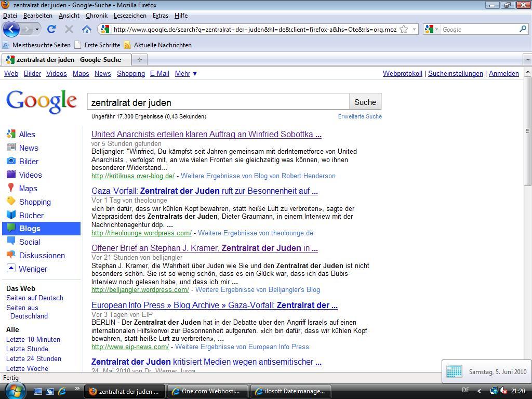Viewport: 532px width, 399px height.
Task: Filter by Seiten auf Deutsch
Action: tap(35, 298)
